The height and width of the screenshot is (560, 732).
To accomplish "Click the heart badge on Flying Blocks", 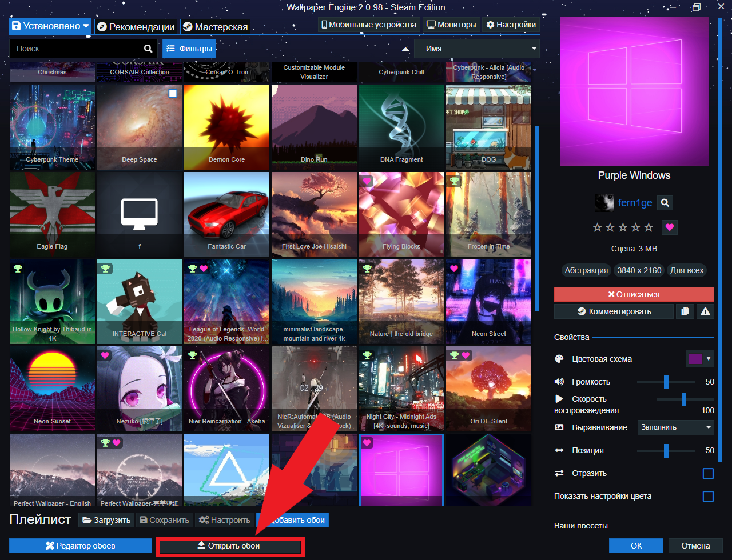I will (367, 181).
